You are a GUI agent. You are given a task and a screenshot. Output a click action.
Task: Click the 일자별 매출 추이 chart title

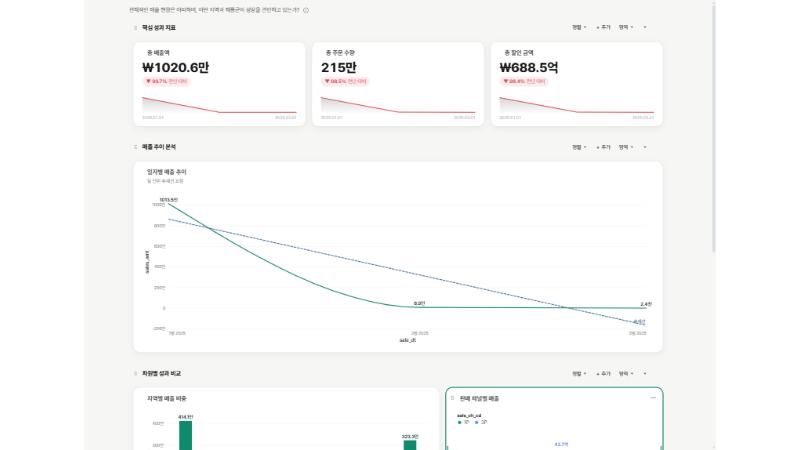[167, 172]
